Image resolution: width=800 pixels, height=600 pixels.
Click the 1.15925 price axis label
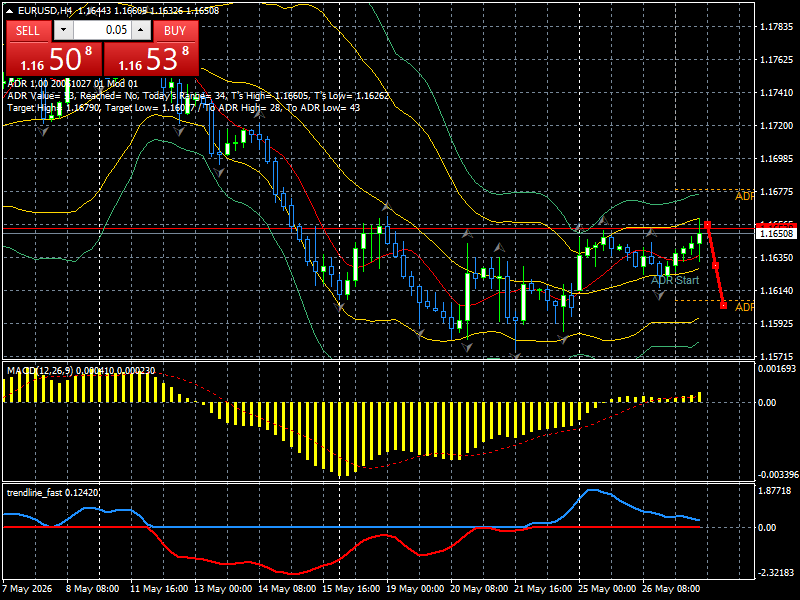point(777,323)
